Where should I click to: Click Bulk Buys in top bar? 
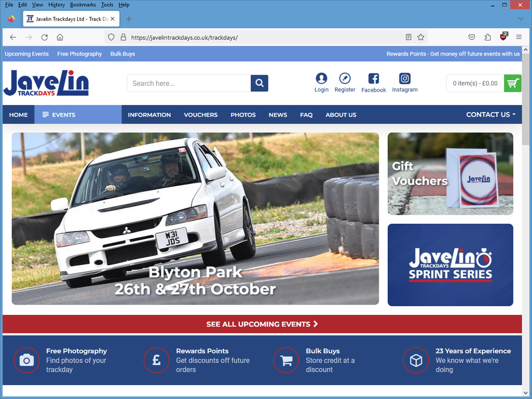(122, 54)
